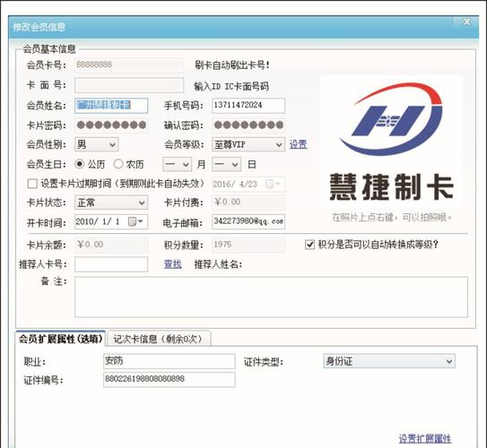The image size is (487, 448).
Task: Select the 公历 radio button
Action: coord(80,164)
